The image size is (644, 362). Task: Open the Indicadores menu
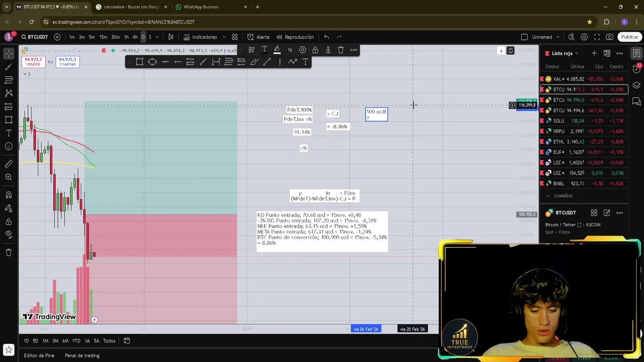[x=200, y=37]
